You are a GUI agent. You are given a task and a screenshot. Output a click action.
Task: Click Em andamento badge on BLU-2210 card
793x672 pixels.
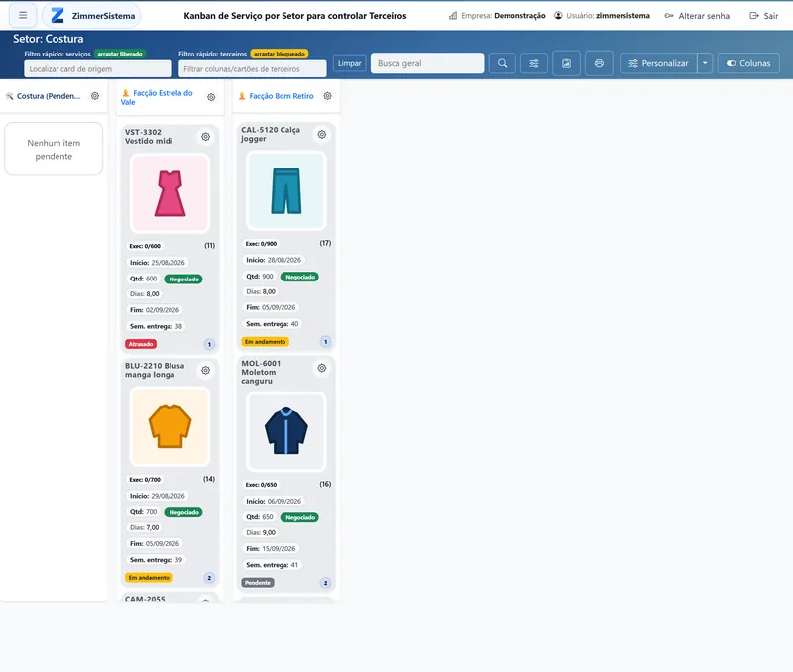[149, 578]
